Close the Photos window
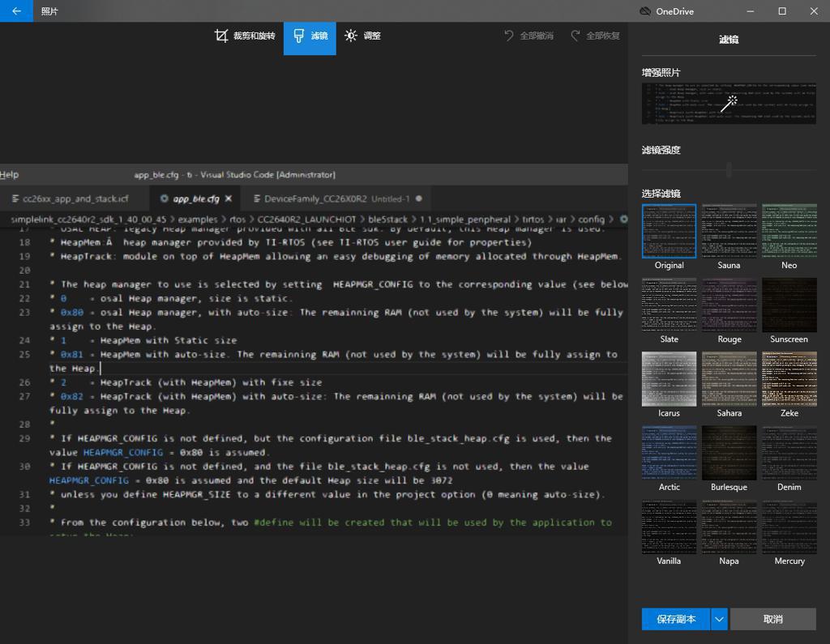This screenshot has height=644, width=830. [x=814, y=11]
